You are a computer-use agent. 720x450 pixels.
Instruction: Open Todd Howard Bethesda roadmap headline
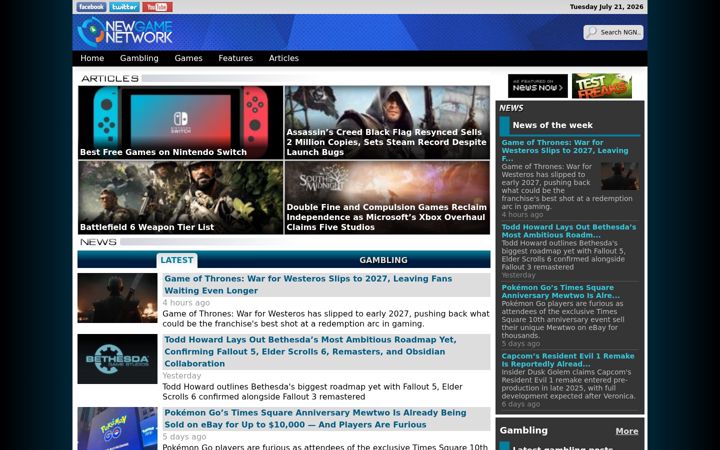(x=310, y=352)
